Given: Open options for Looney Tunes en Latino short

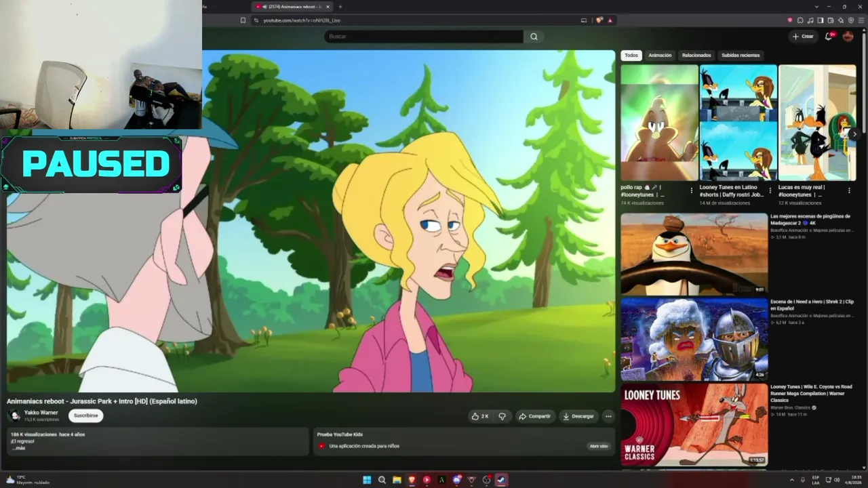Looking at the screenshot, I should [x=770, y=191].
